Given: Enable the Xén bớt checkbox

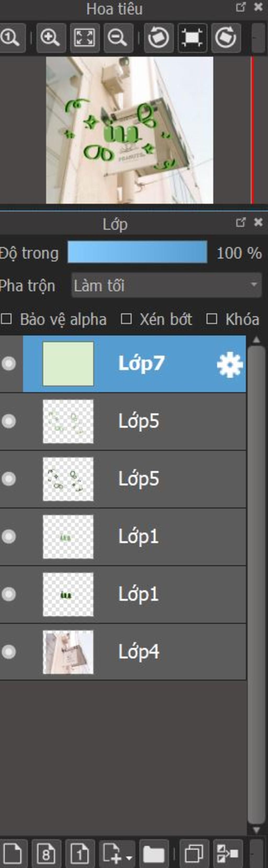Looking at the screenshot, I should [x=126, y=319].
